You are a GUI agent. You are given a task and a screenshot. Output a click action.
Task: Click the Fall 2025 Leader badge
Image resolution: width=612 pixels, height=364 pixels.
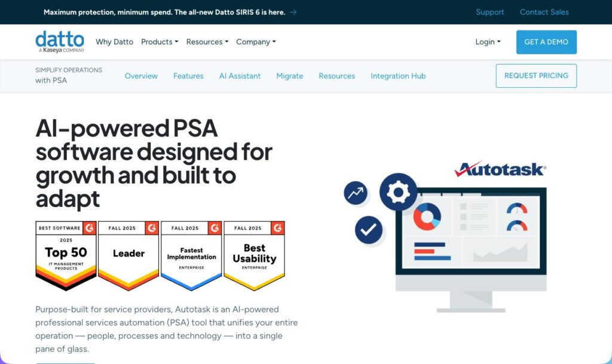[128, 256]
